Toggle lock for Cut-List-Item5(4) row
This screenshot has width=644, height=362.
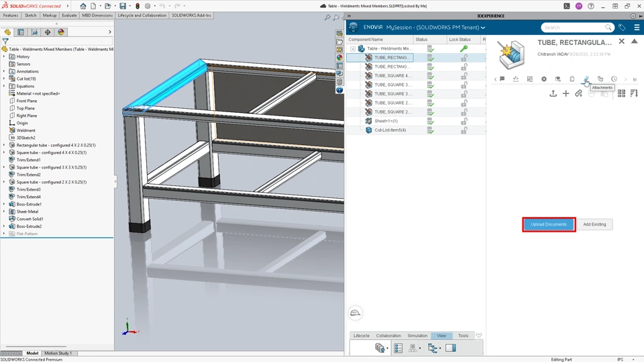click(464, 130)
